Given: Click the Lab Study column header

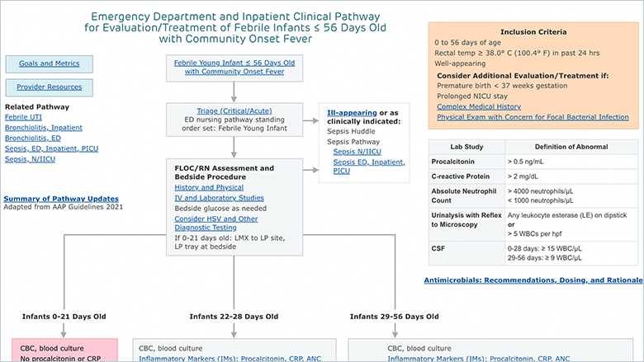Looking at the screenshot, I should click(x=466, y=147).
